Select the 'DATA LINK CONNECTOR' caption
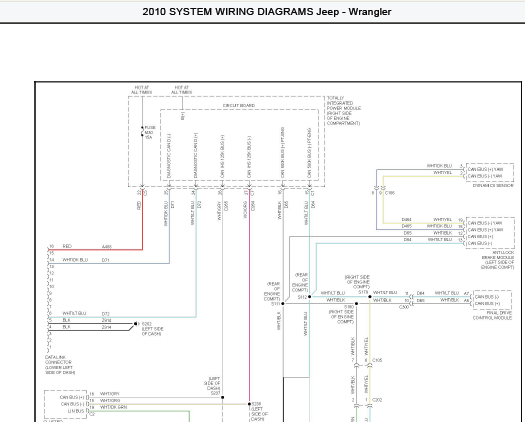Screen dimensions: 525x422 click(x=60, y=365)
